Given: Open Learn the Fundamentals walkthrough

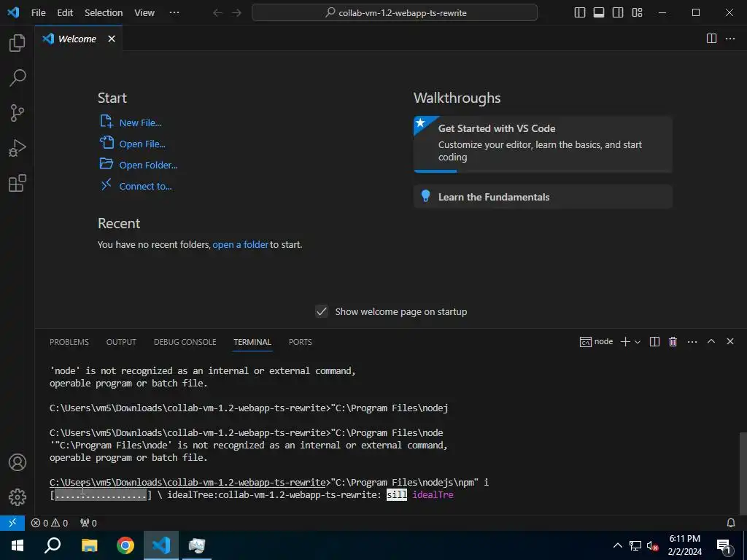Looking at the screenshot, I should click(x=543, y=197).
